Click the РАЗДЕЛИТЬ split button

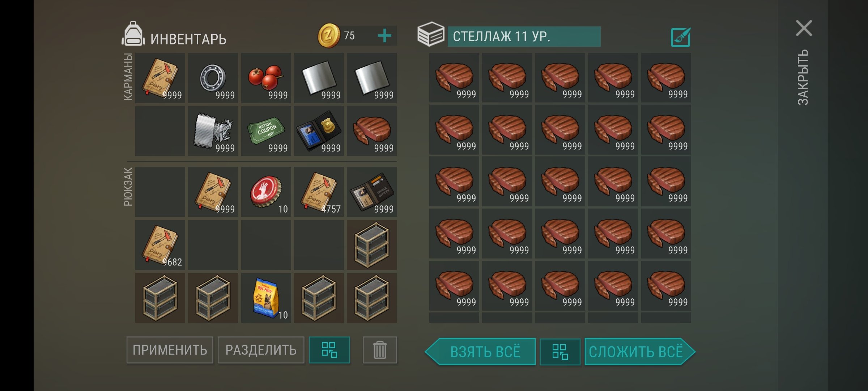pyautogui.click(x=261, y=350)
